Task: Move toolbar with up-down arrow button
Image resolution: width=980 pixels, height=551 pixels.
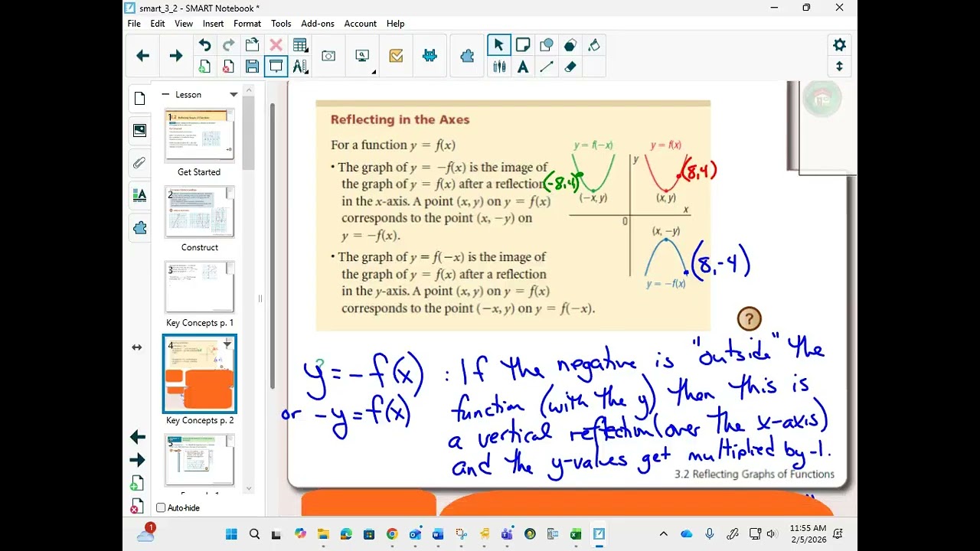Action: 839,67
